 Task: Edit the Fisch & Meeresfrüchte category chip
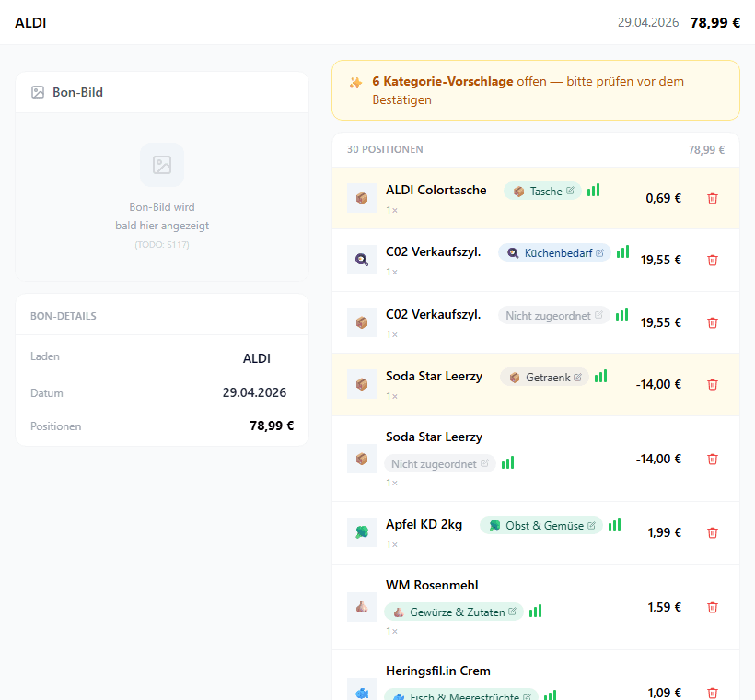[461, 694]
